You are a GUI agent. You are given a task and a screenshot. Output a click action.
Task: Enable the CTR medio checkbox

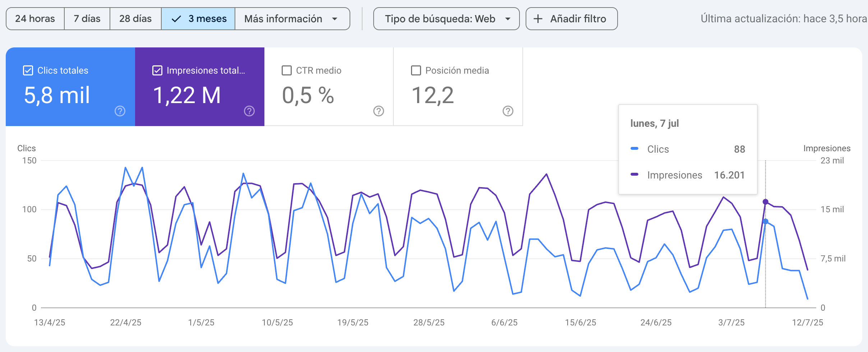(287, 70)
